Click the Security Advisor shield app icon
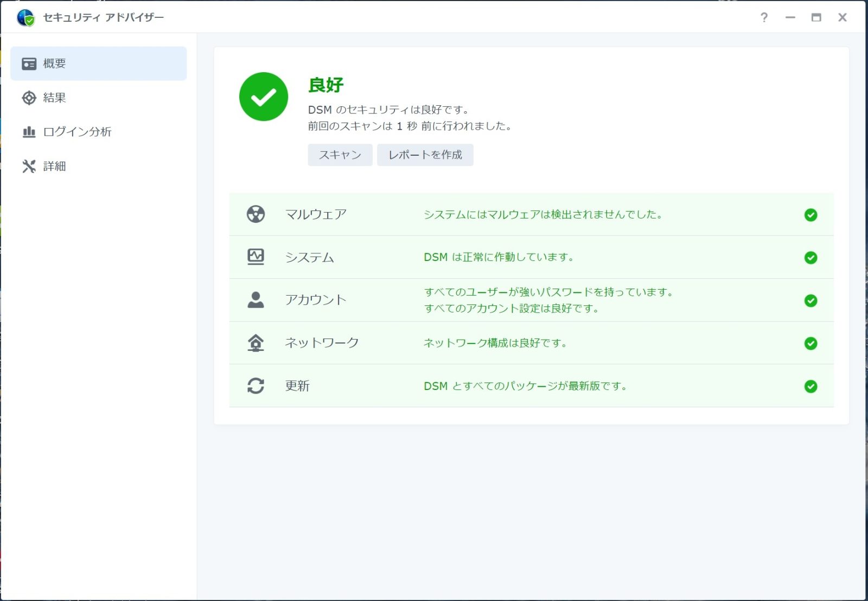Image resolution: width=868 pixels, height=601 pixels. click(x=25, y=17)
